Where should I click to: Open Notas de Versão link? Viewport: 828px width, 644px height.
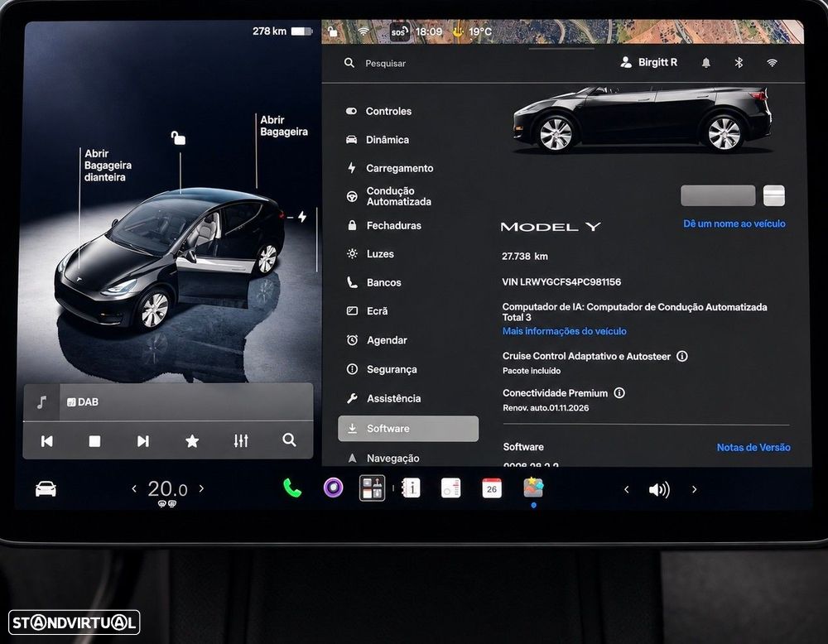[753, 447]
